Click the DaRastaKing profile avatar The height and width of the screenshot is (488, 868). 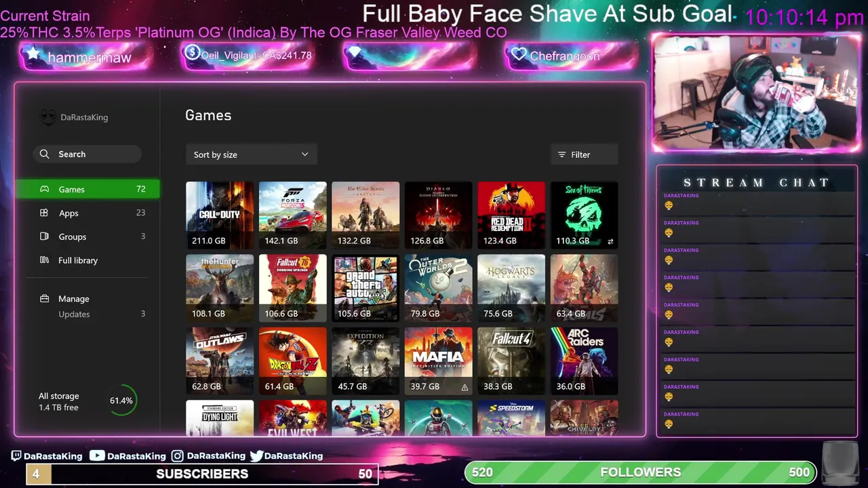pyautogui.click(x=47, y=117)
